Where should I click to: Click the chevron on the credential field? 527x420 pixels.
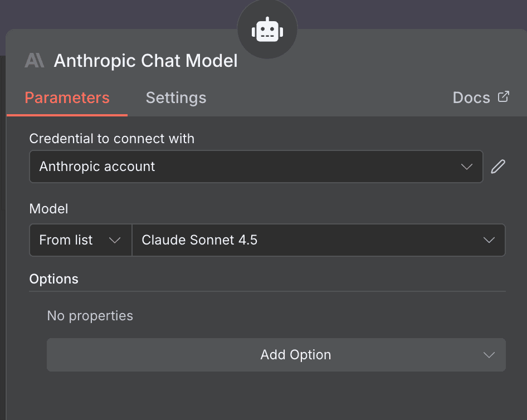click(x=467, y=166)
